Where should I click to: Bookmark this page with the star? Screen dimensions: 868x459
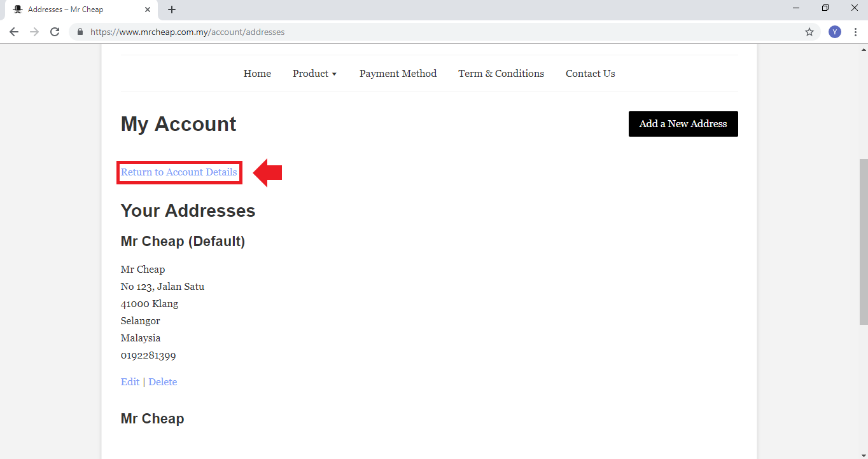click(809, 32)
